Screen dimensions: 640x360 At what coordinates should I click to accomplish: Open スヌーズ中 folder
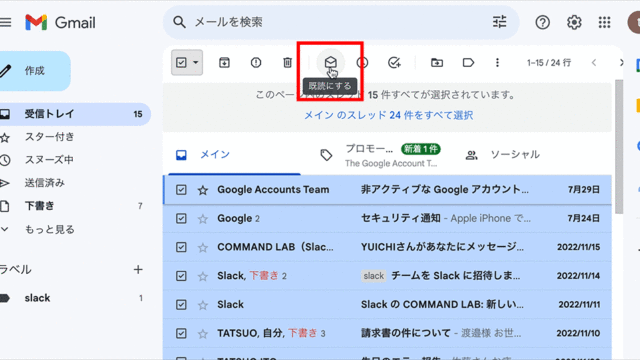point(49,160)
